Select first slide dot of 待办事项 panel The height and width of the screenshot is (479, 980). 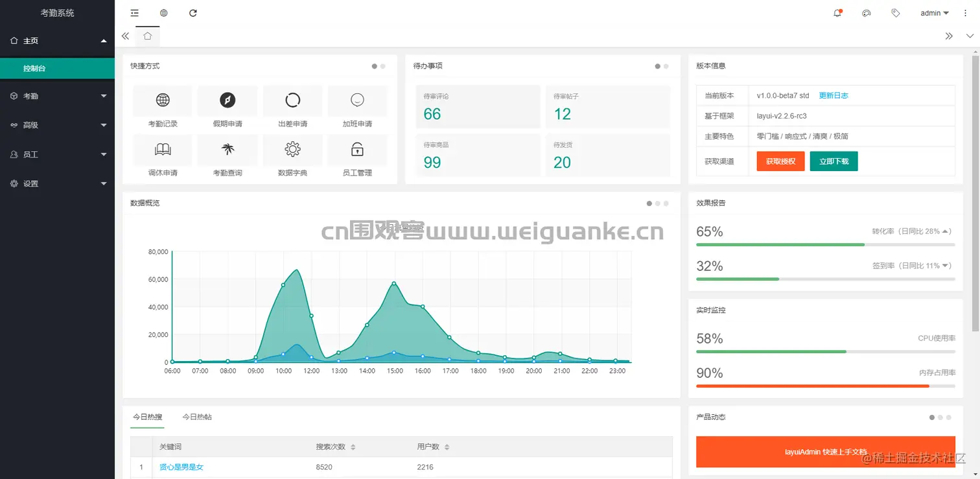click(x=658, y=66)
